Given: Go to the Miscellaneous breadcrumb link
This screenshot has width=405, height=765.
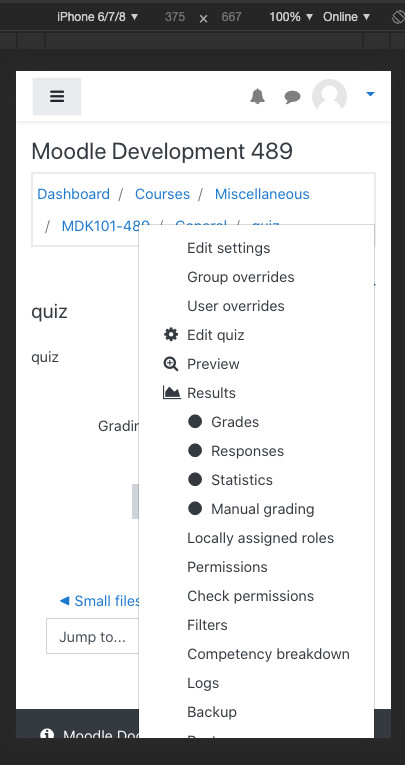Looking at the screenshot, I should pyautogui.click(x=262, y=194).
